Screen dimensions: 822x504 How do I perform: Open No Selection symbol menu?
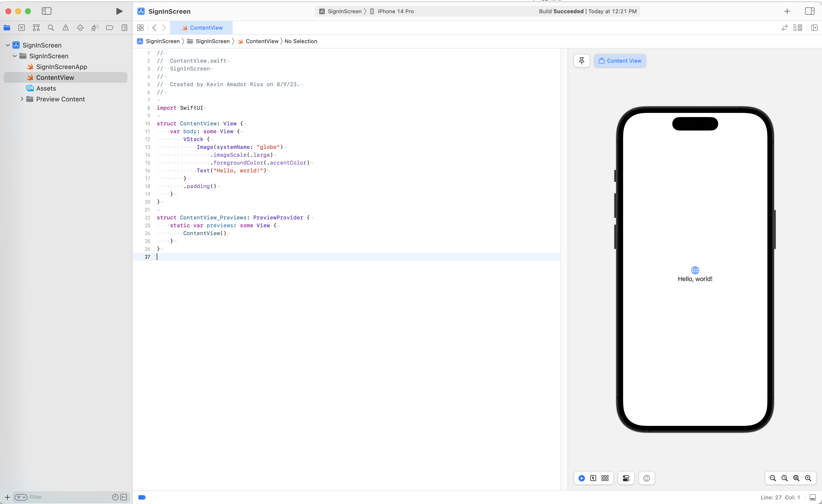tap(301, 41)
